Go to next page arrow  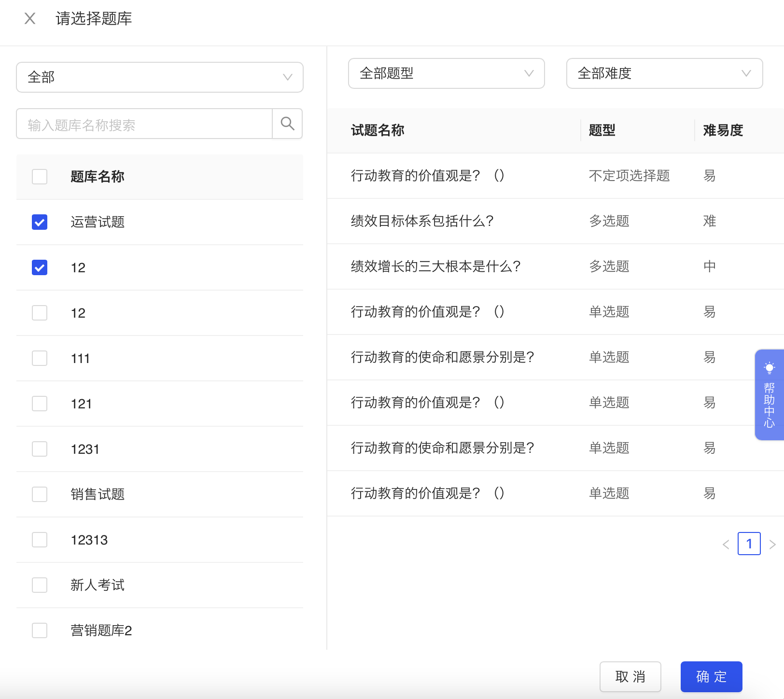pos(772,545)
